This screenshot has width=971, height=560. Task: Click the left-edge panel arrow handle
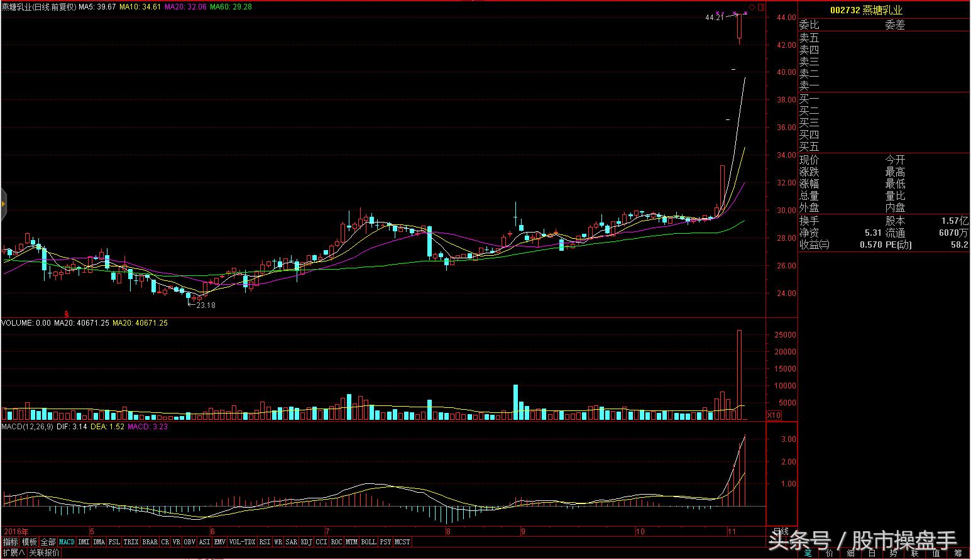(x=3, y=204)
